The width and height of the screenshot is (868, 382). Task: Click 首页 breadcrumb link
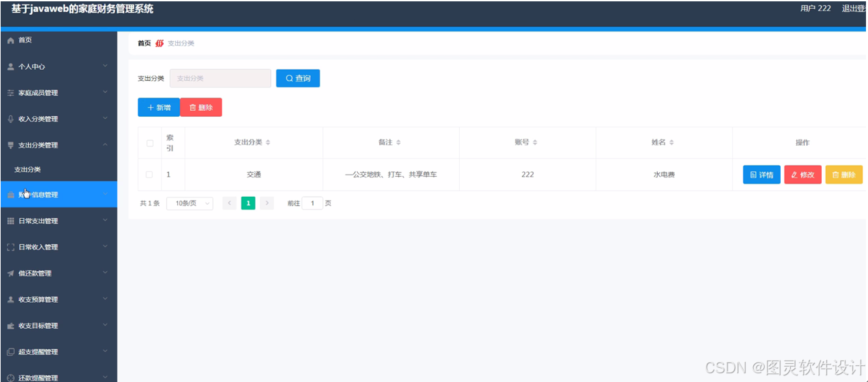(144, 44)
